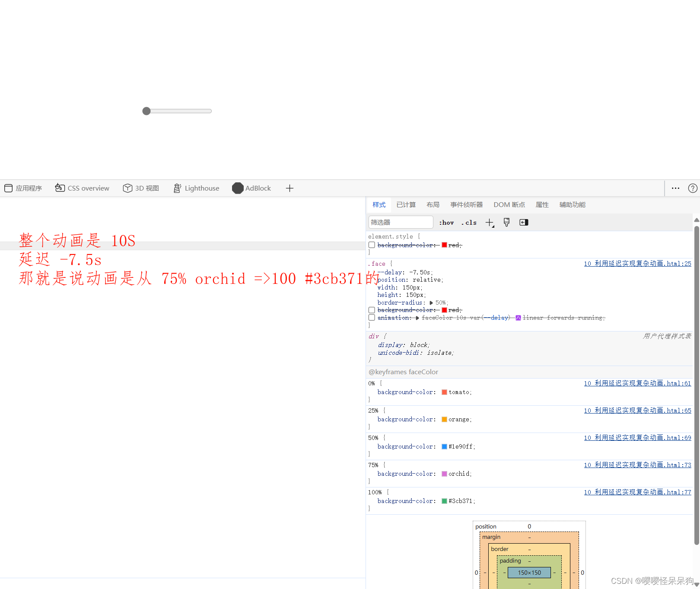Open the purple linear easing editor icon
Image resolution: width=700 pixels, height=589 pixels.
[518, 318]
